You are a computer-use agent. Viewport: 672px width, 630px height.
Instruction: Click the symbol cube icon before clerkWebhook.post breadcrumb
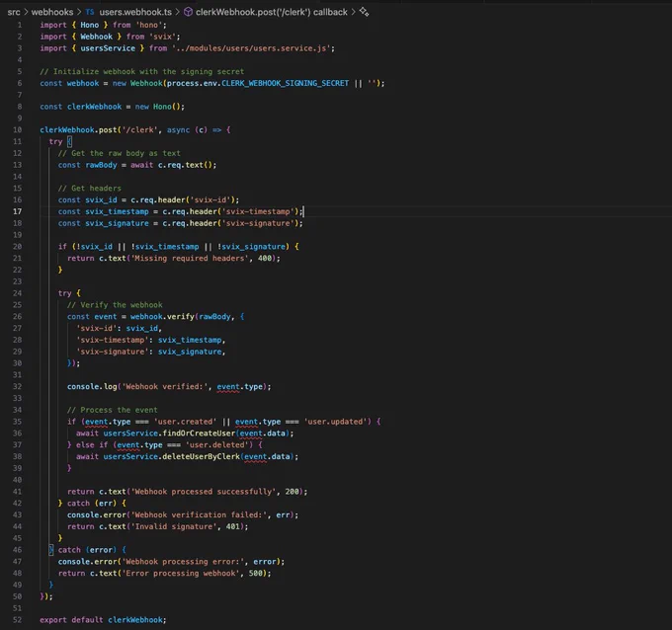pos(188,12)
